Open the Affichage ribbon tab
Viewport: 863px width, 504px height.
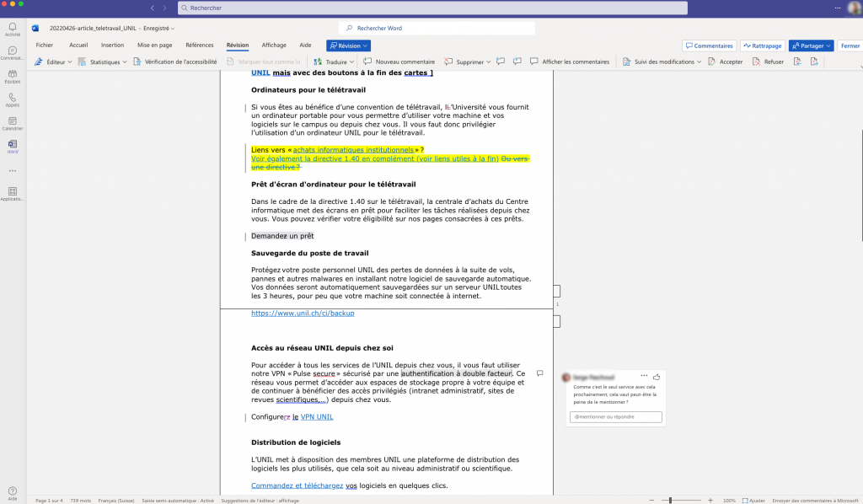(274, 46)
